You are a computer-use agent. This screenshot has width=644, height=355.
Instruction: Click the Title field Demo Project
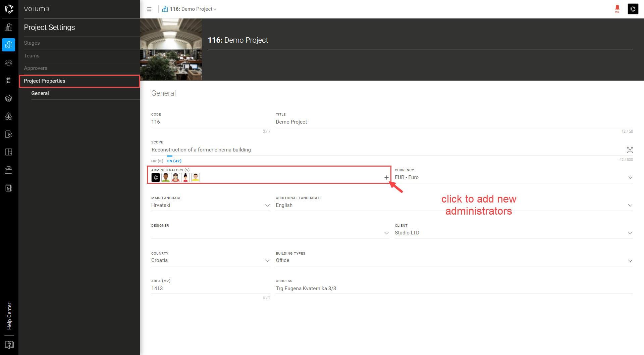tap(454, 122)
